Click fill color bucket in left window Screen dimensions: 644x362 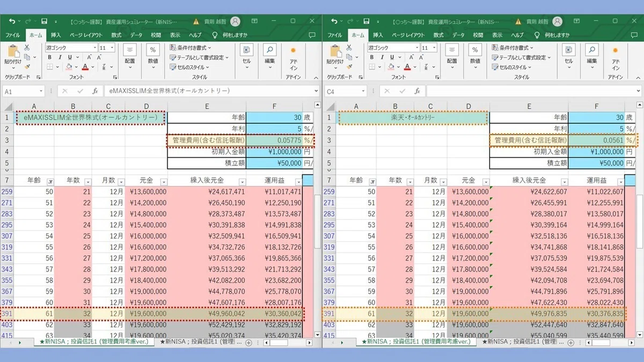pyautogui.click(x=68, y=67)
